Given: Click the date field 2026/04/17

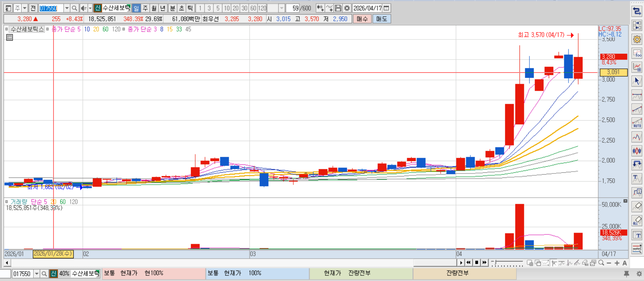Looking at the screenshot, I should [367, 8].
